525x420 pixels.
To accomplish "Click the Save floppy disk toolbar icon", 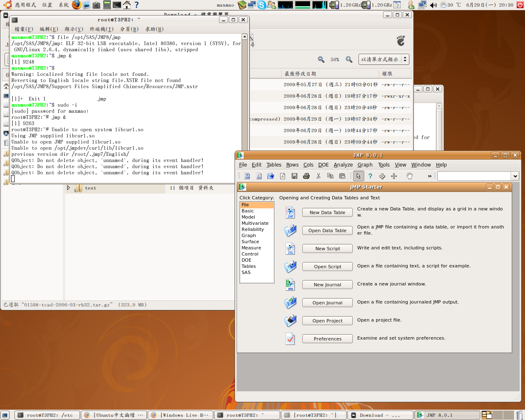I will pos(294,176).
